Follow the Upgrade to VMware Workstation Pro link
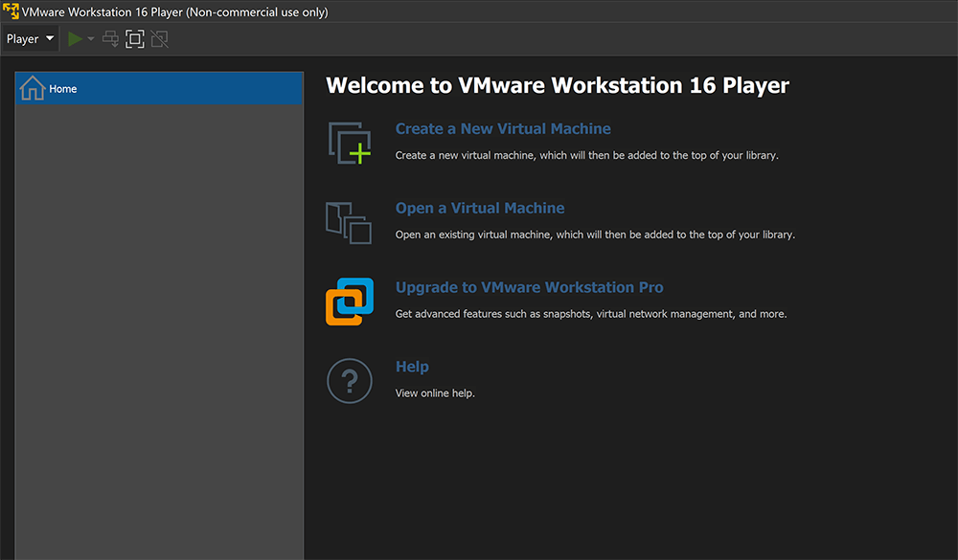The width and height of the screenshot is (958, 560). (x=529, y=287)
